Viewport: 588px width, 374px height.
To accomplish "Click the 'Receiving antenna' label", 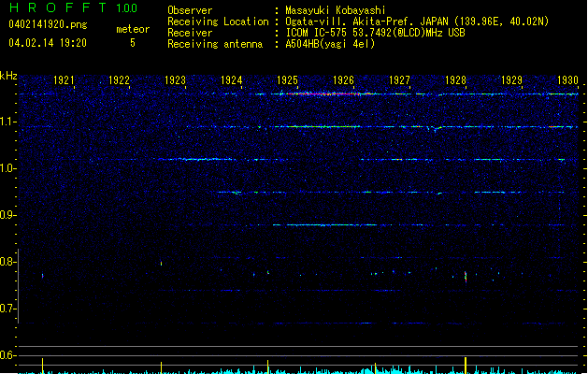I will pos(215,44).
